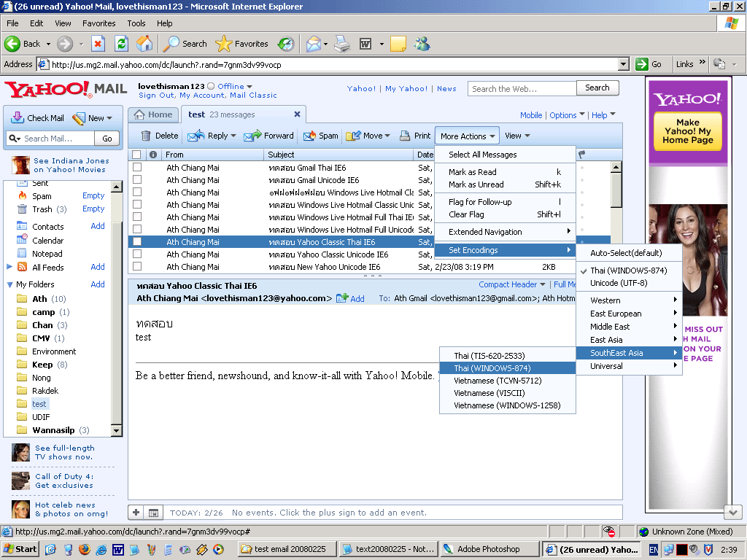Collapse the My Folders tree

point(9,284)
